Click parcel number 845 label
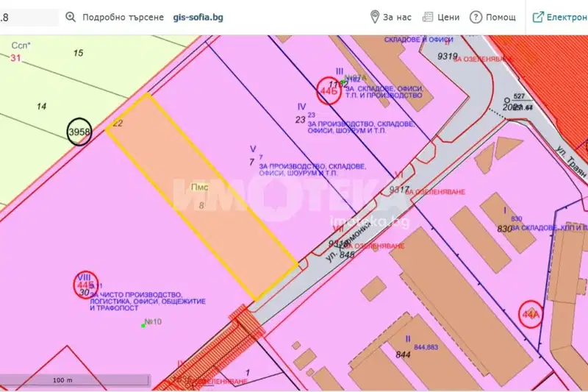Screen dimensions: 588x392 tap(347, 254)
